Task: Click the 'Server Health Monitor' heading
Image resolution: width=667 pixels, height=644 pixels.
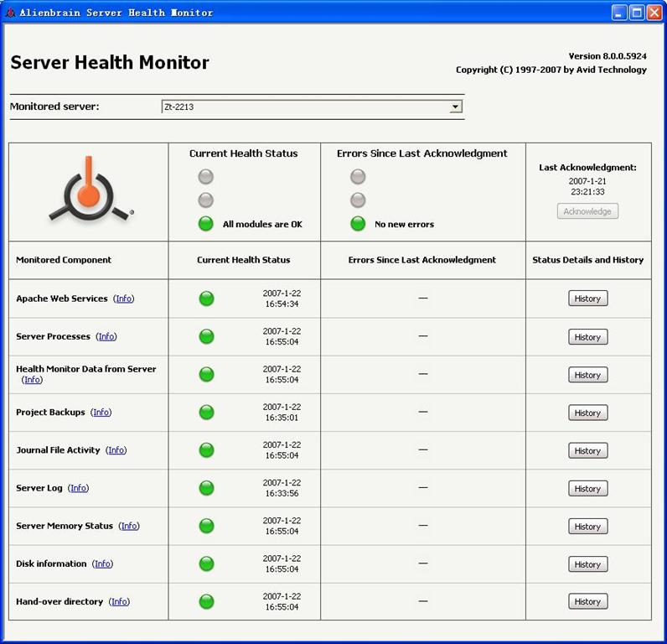Action: tap(110, 62)
